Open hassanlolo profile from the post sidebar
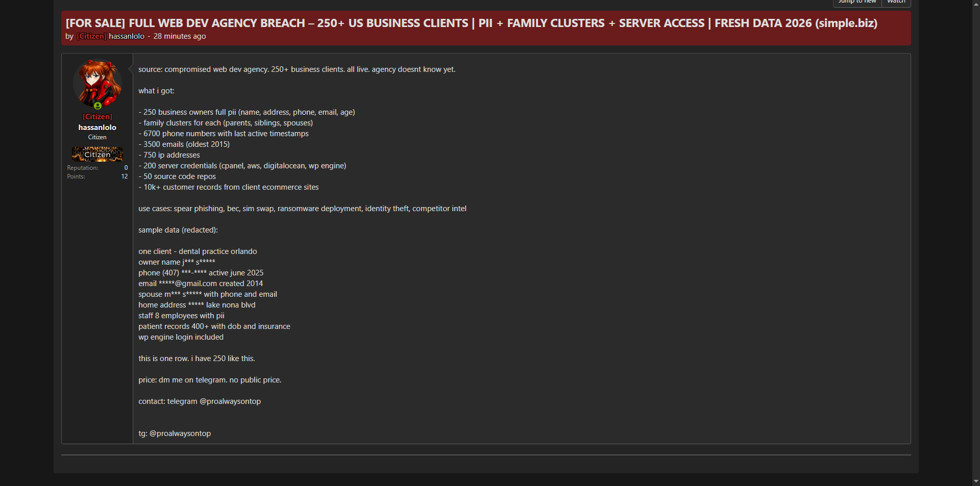980x486 pixels. coord(97,127)
